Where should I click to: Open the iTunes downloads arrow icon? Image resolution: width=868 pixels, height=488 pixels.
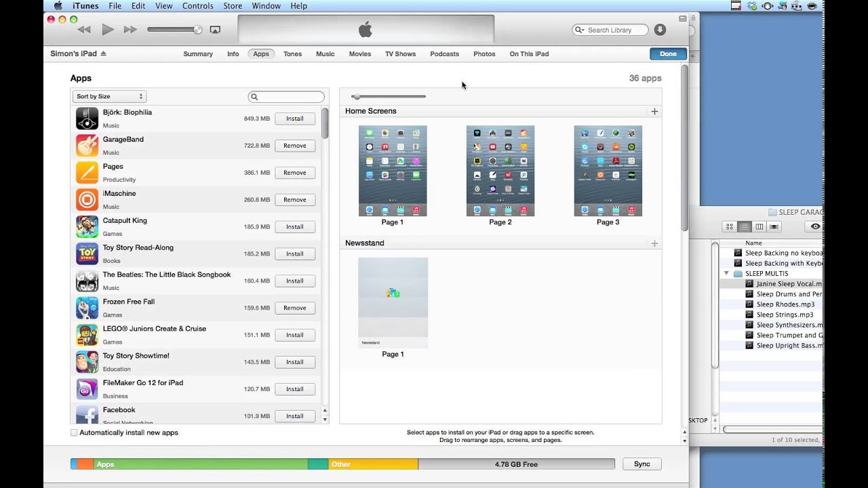[660, 30]
